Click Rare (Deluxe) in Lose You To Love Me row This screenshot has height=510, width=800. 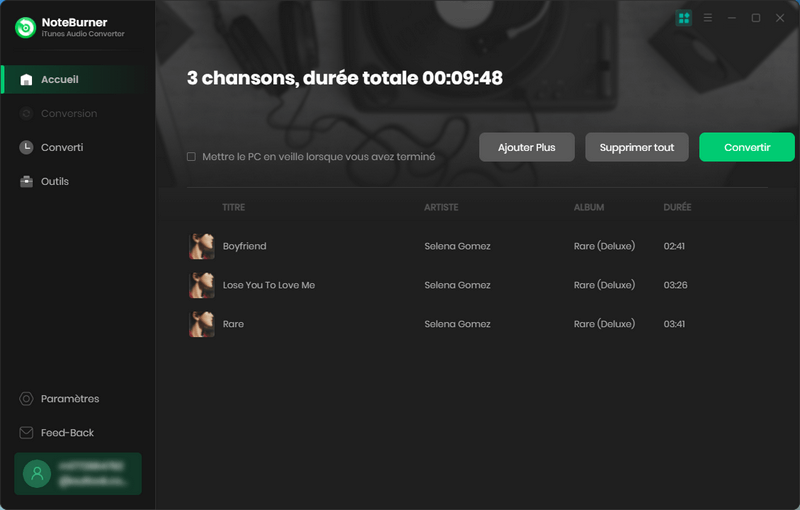[605, 285]
